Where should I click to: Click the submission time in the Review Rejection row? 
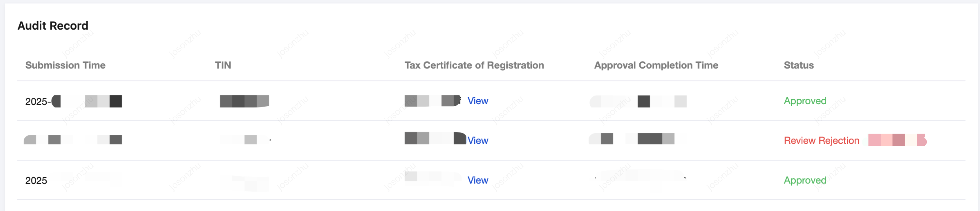[73, 140]
